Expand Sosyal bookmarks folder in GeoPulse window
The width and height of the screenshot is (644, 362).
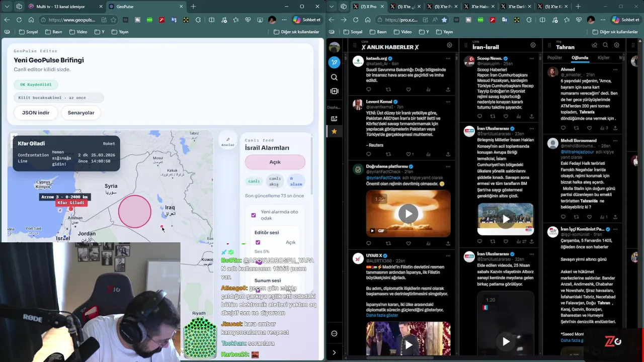28,32
